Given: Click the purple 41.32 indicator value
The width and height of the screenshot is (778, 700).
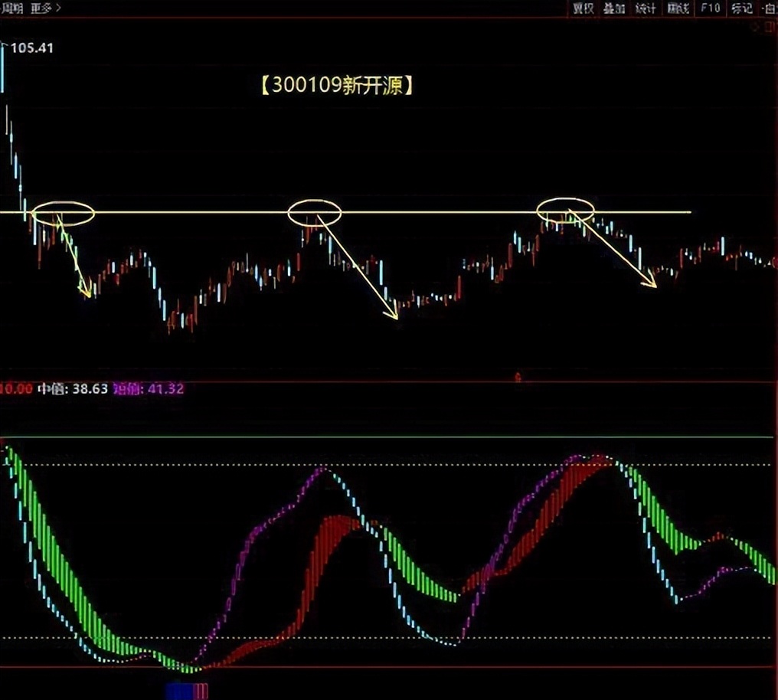Looking at the screenshot, I should [x=149, y=389].
